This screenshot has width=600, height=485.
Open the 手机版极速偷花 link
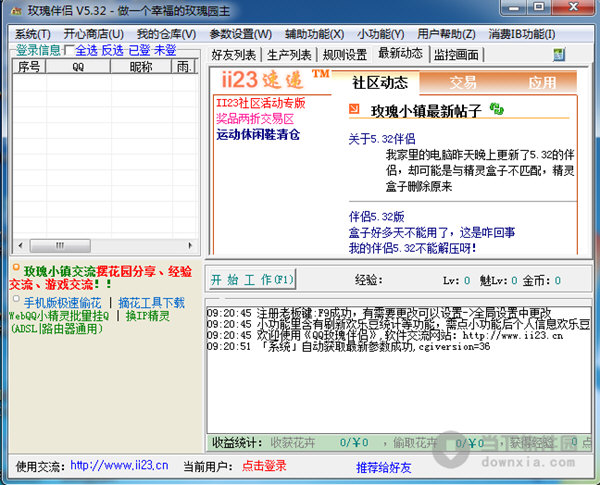[x=62, y=303]
